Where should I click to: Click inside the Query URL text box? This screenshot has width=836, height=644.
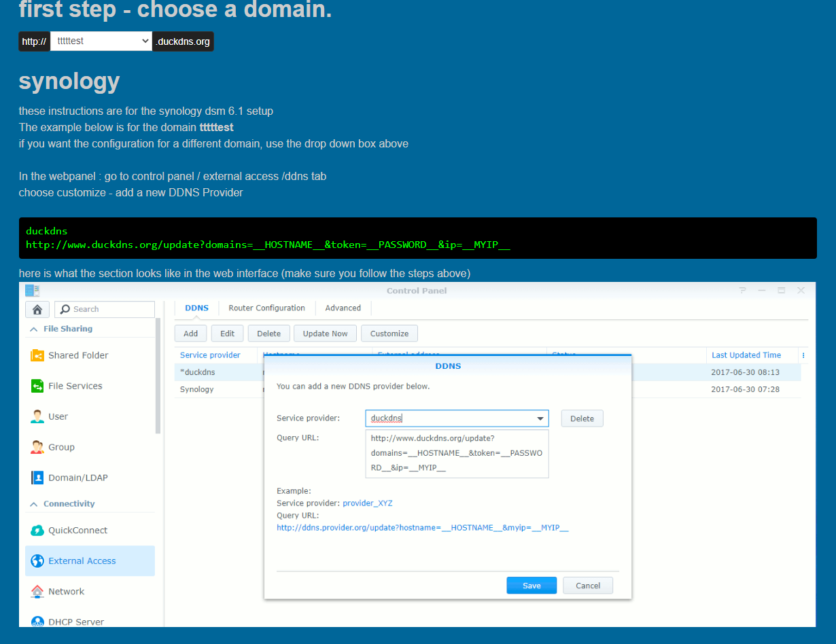pyautogui.click(x=457, y=454)
